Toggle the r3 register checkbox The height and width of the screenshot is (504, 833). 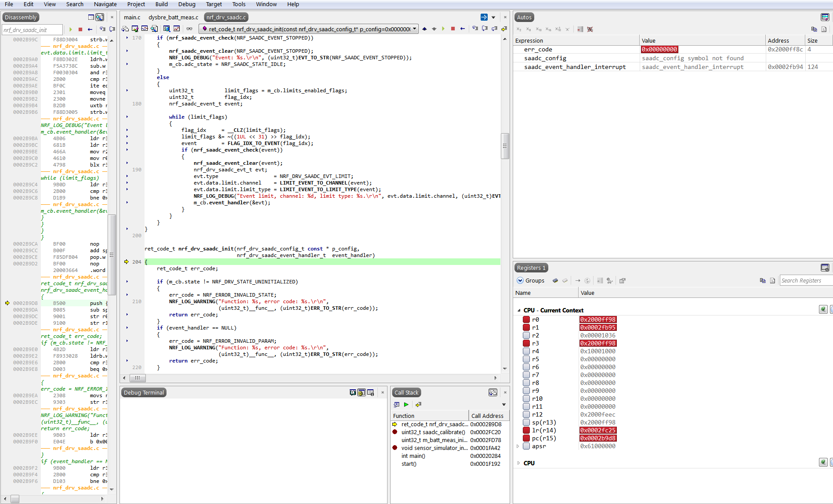(x=526, y=343)
